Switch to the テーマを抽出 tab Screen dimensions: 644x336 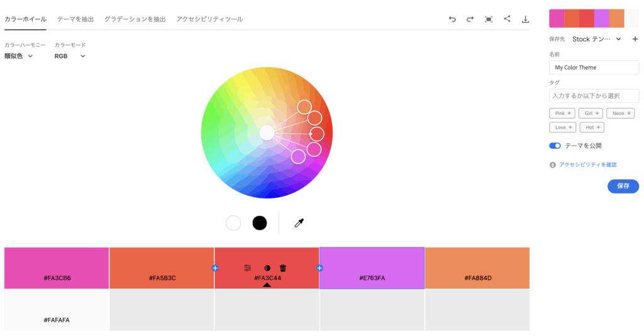pos(75,19)
